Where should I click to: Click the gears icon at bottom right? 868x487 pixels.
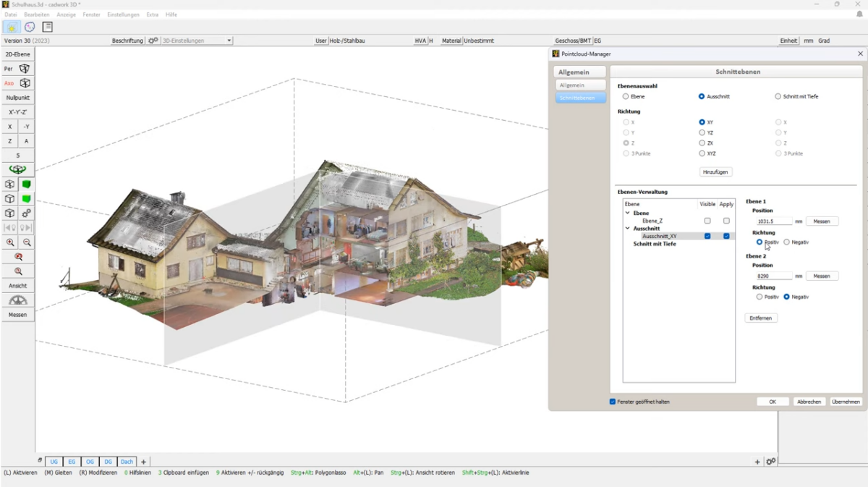point(771,462)
